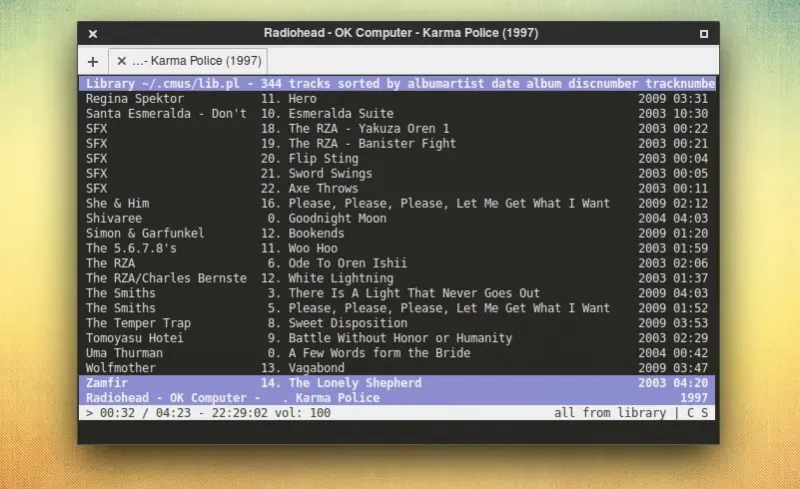Select the Axe Throws track
The height and width of the screenshot is (489, 800).
(x=397, y=188)
